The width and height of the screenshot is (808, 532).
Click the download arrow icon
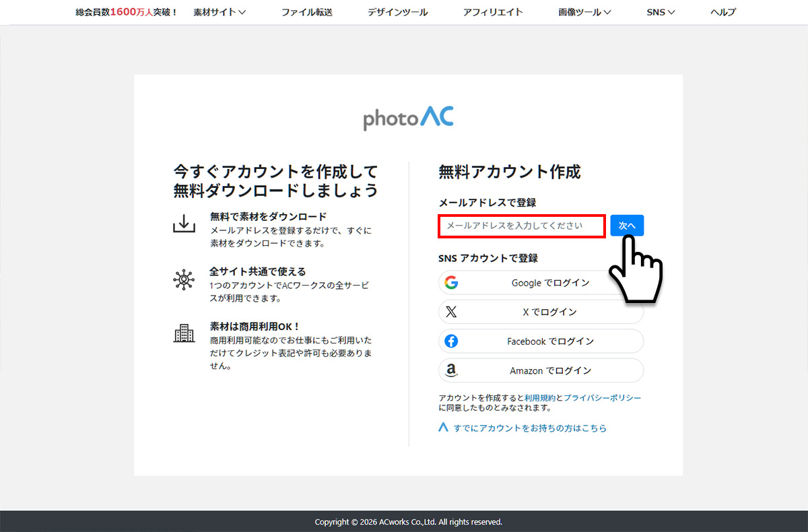pos(184,223)
